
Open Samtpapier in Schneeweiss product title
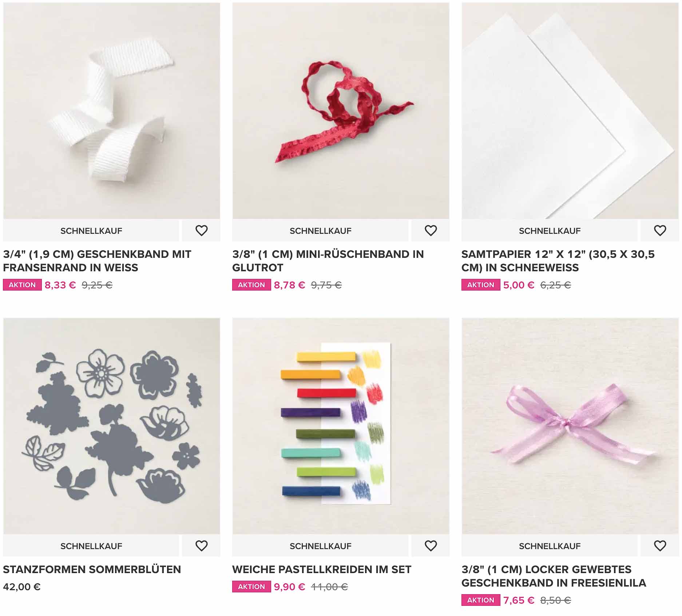[x=558, y=261]
